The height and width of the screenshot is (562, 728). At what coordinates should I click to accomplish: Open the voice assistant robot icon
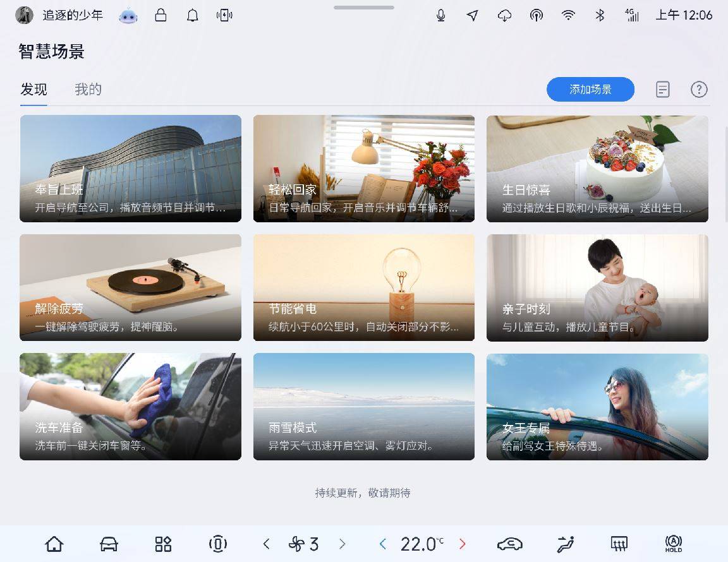[128, 15]
